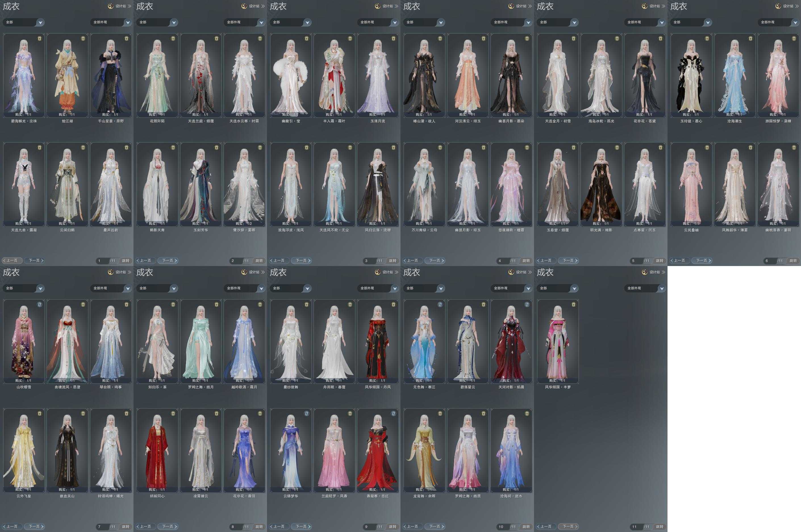Click 上一页 button on page 4 panel
Viewport: 801px width, 532px height.
[x=413, y=261]
